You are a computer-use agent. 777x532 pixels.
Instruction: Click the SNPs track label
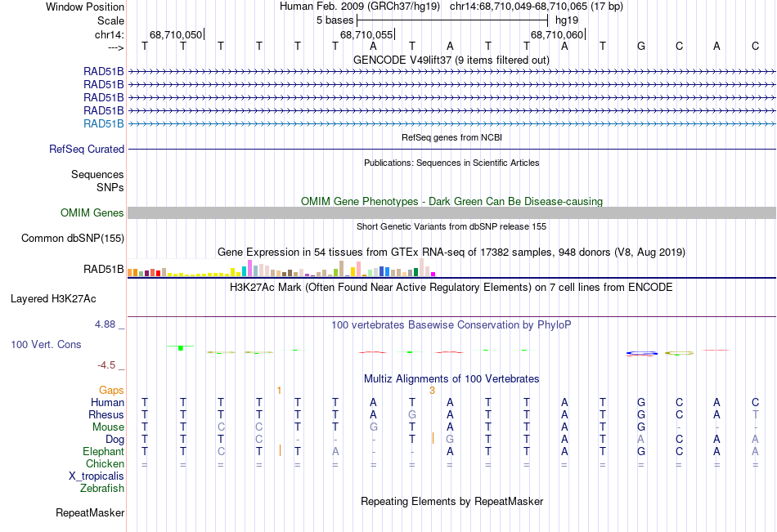coord(110,187)
